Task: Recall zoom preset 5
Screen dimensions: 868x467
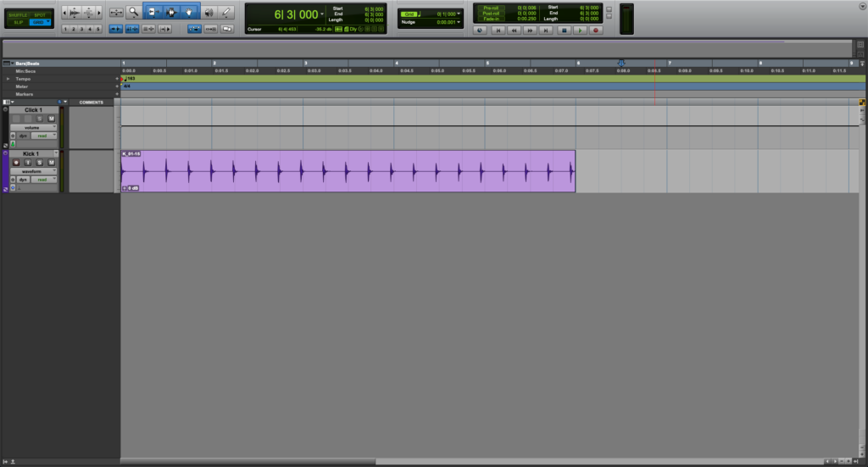Action: (98, 29)
